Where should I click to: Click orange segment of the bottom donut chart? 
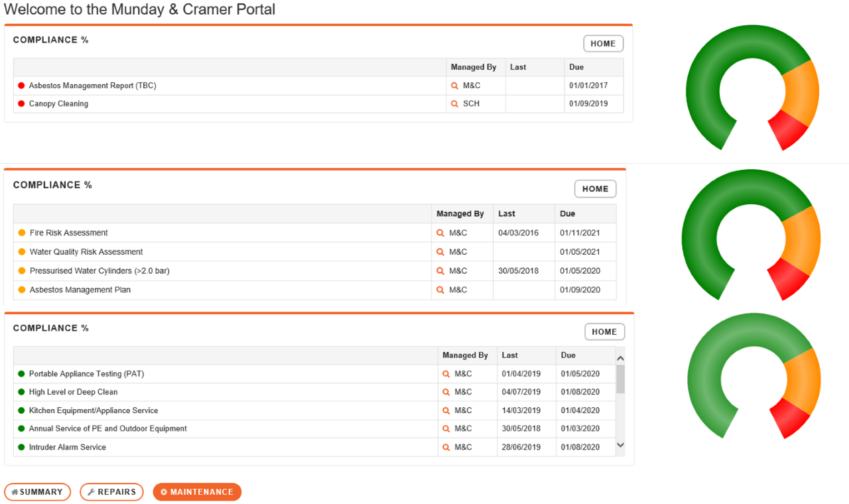click(x=803, y=381)
